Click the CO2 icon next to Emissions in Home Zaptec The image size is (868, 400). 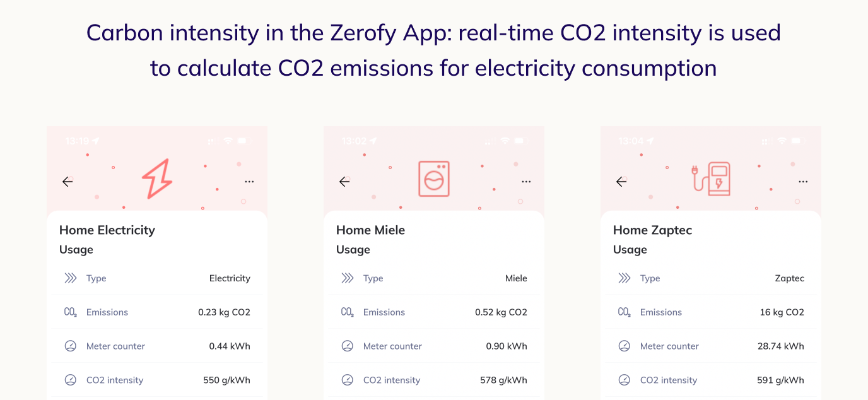pos(625,312)
